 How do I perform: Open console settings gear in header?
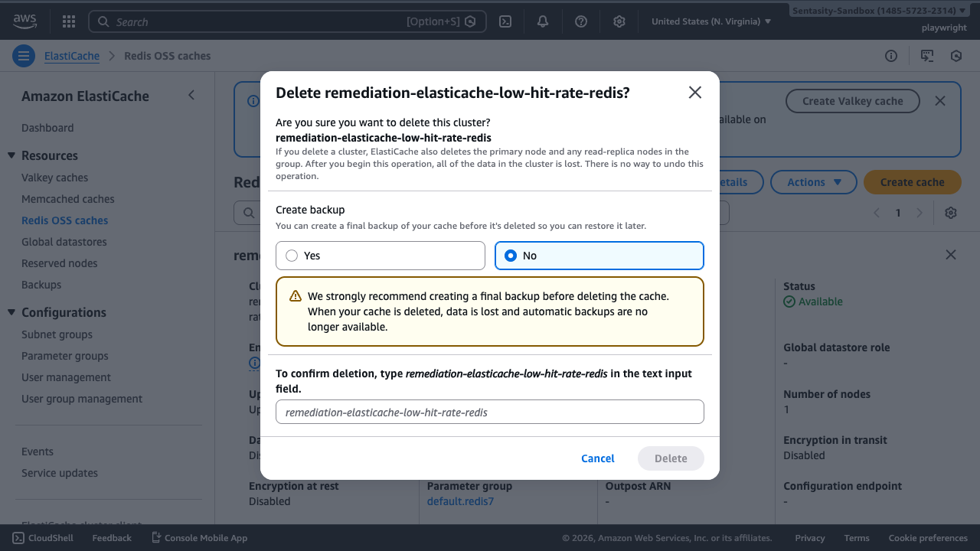click(619, 21)
